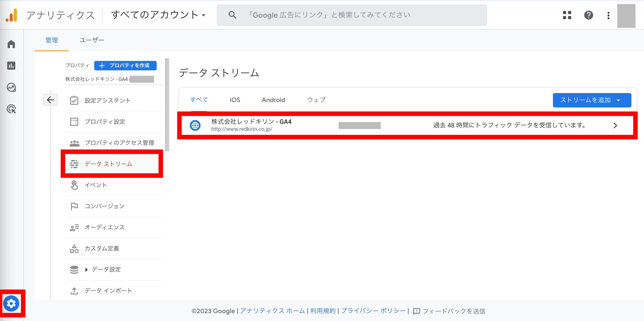The image size is (644, 321).
Task: Switch to the 管理 tab
Action: [52, 40]
